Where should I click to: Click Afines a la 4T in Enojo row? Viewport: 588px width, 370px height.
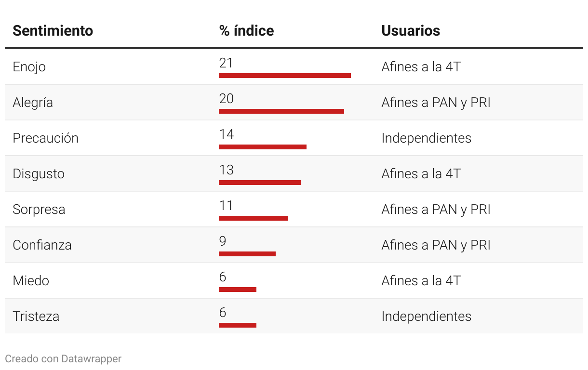tap(421, 66)
